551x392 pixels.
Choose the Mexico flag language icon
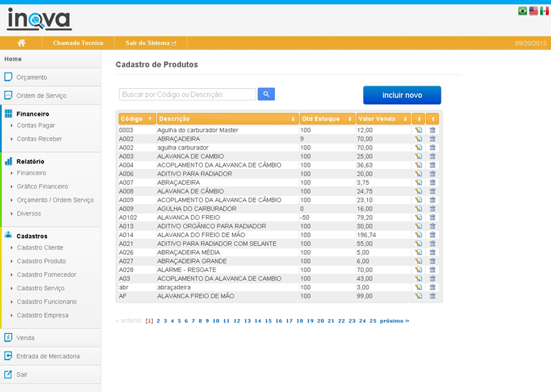[544, 11]
